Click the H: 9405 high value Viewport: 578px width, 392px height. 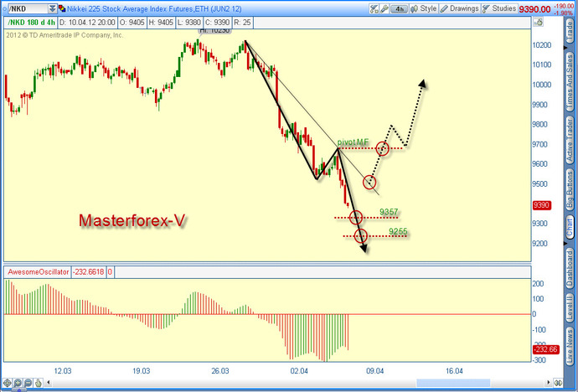160,23
